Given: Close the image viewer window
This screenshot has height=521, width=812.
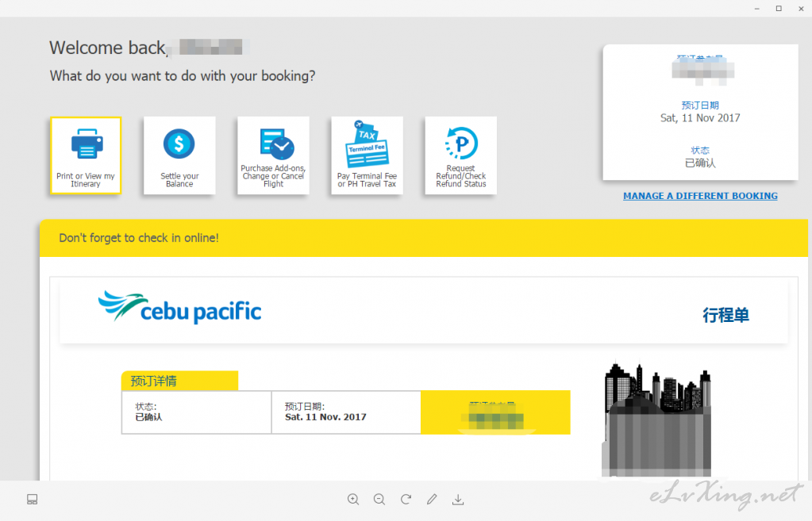Looking at the screenshot, I should [801, 9].
